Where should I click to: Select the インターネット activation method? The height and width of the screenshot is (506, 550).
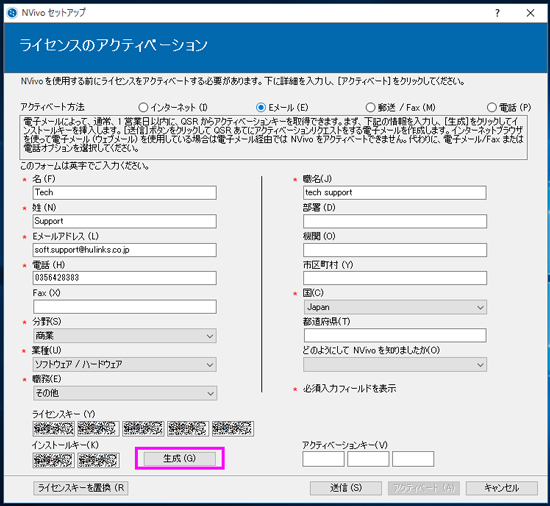(x=173, y=107)
